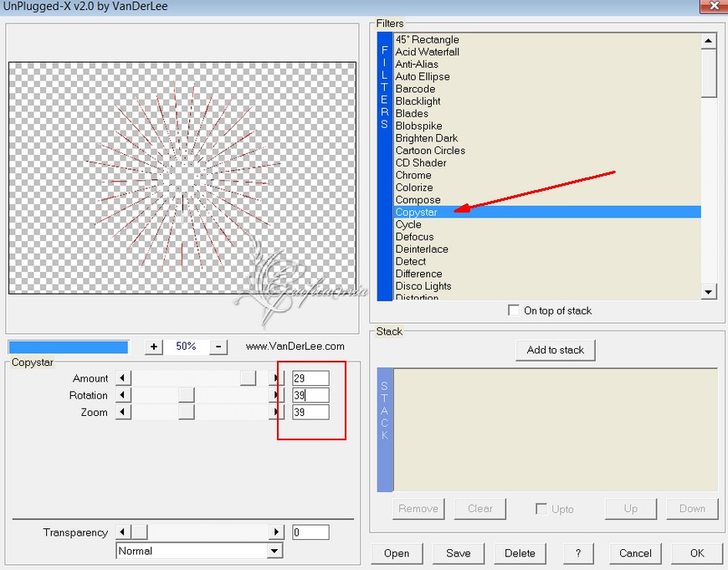This screenshot has width=728, height=570.
Task: Close the UnPlugged-X window
Action: click(x=714, y=6)
